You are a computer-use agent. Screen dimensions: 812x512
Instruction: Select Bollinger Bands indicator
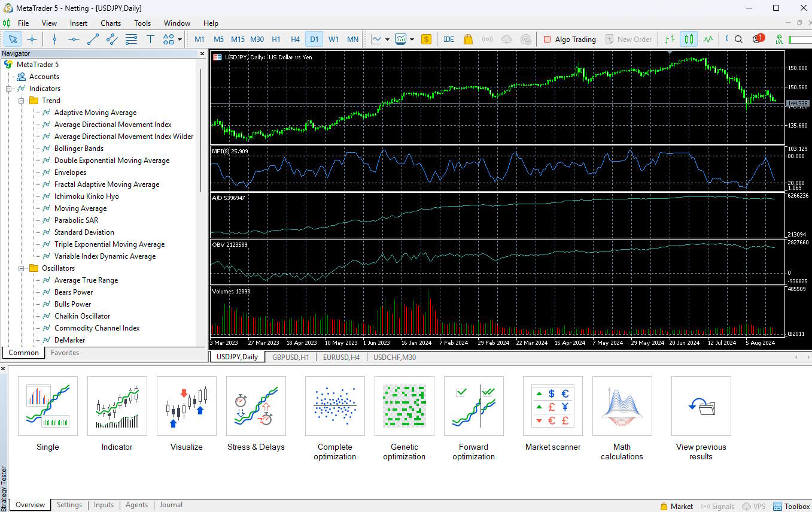point(79,149)
